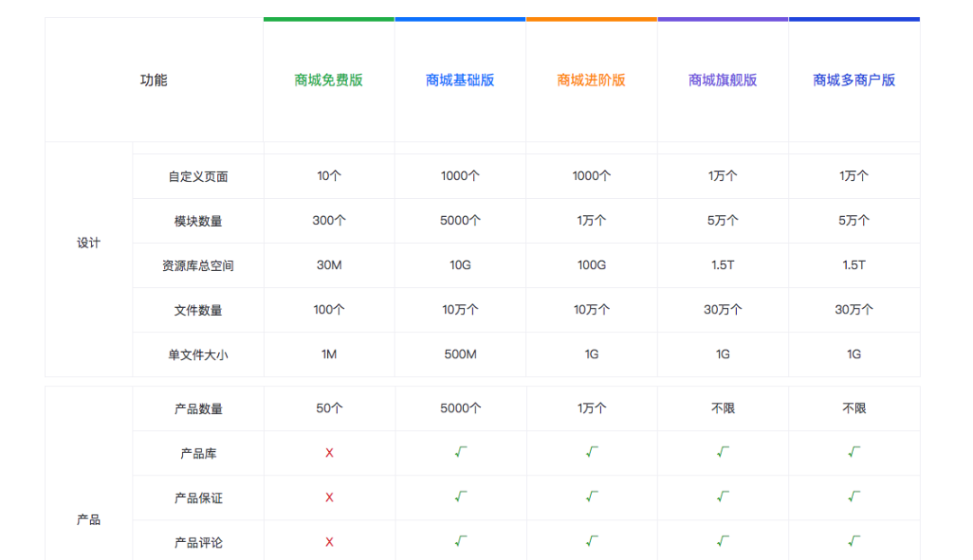Click the orange bar above 商城进阶版

(591, 16)
